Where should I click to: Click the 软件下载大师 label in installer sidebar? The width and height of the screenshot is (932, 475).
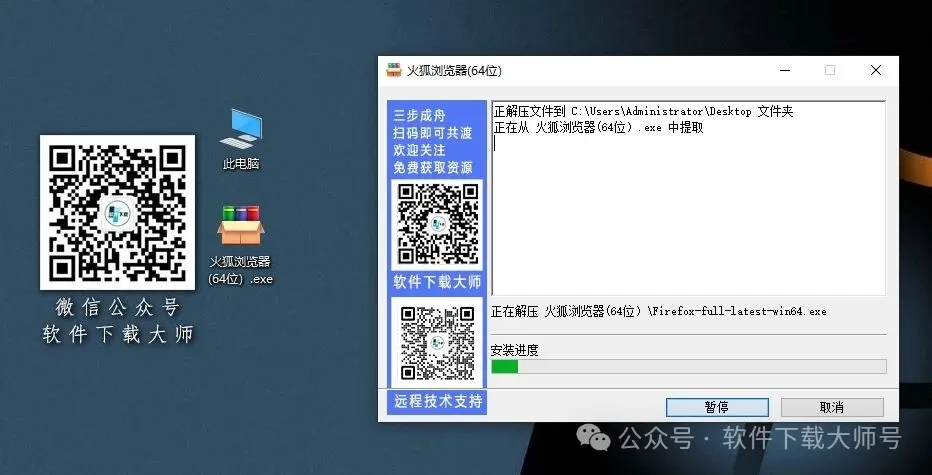437,282
